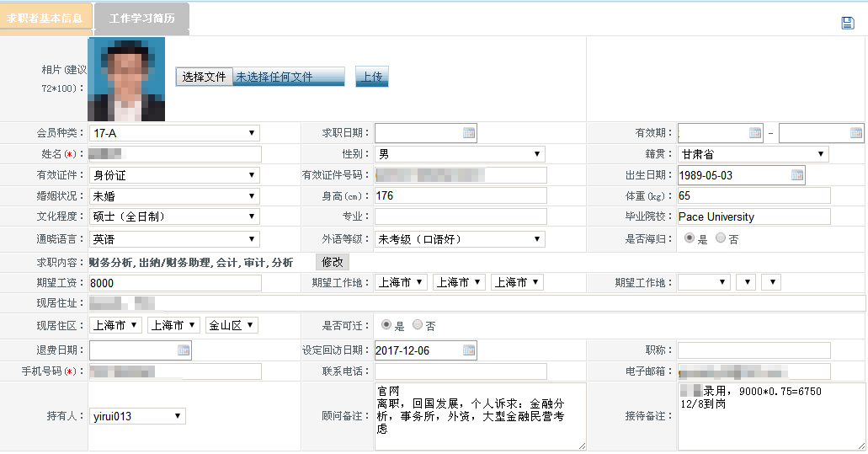Image resolution: width=868 pixels, height=454 pixels.
Task: Click the applicant photo thumbnail
Action: pos(126,79)
